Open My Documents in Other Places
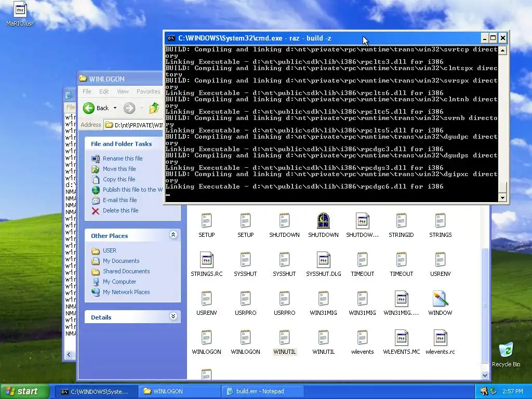Screen dimensions: 532x399 [x=121, y=261]
